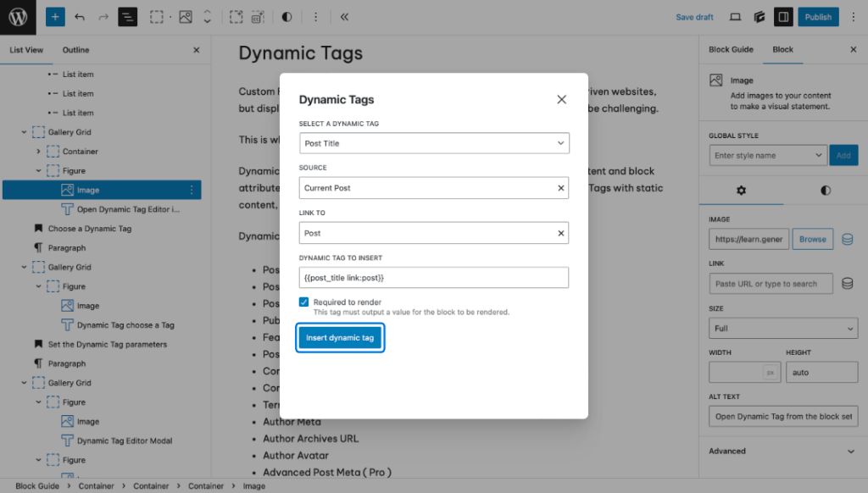This screenshot has width=868, height=493.
Task: Switch to the List View tab
Action: click(x=26, y=50)
